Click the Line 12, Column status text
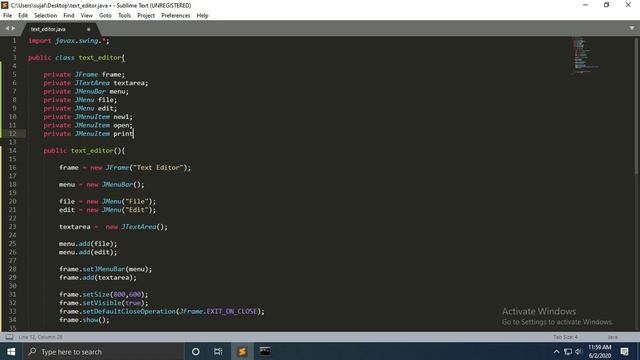This screenshot has width=640, height=360. 40,337
